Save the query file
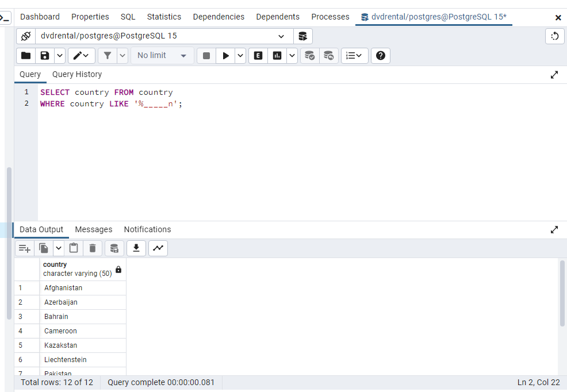Screen dimensions: 567x392 coord(45,56)
